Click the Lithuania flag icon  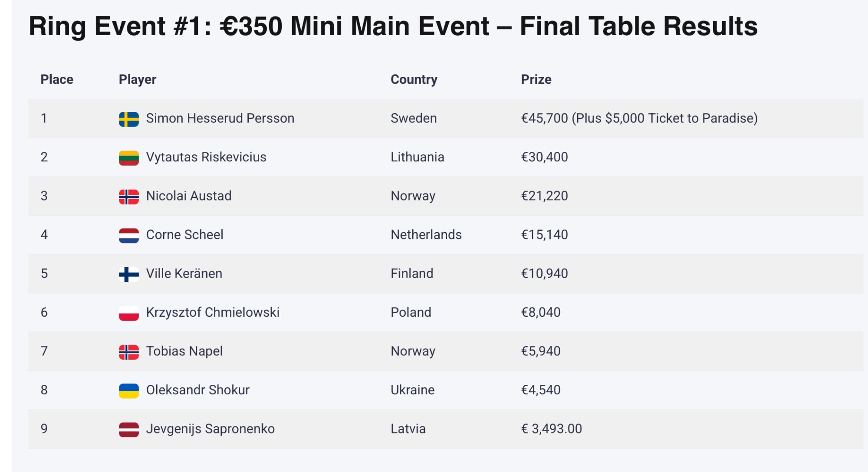pyautogui.click(x=129, y=158)
